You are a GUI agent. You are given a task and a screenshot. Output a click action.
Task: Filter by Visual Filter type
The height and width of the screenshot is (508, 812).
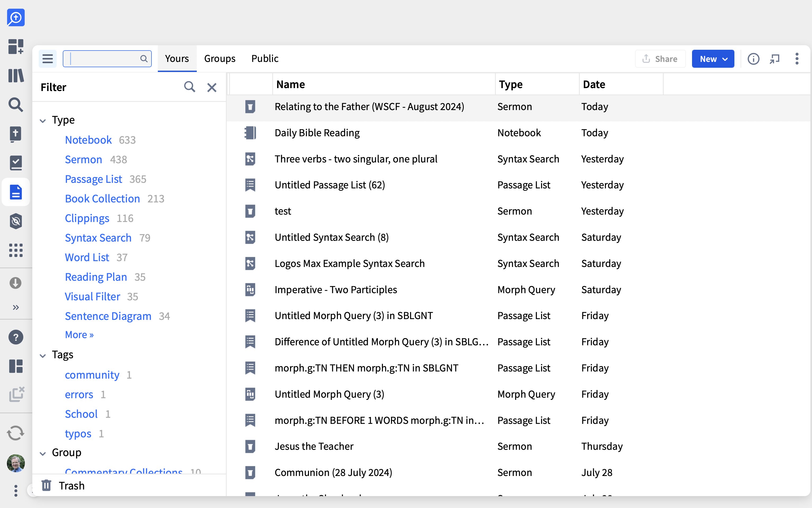(92, 296)
